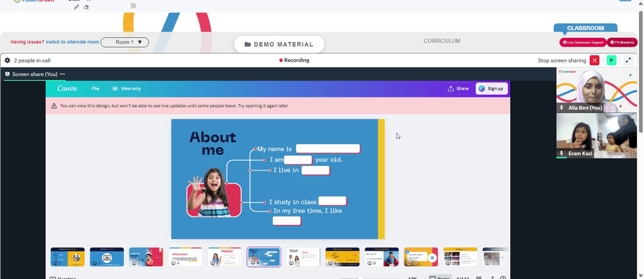Click Alia Bint microphone icon
The image size is (644, 279).
[562, 108]
